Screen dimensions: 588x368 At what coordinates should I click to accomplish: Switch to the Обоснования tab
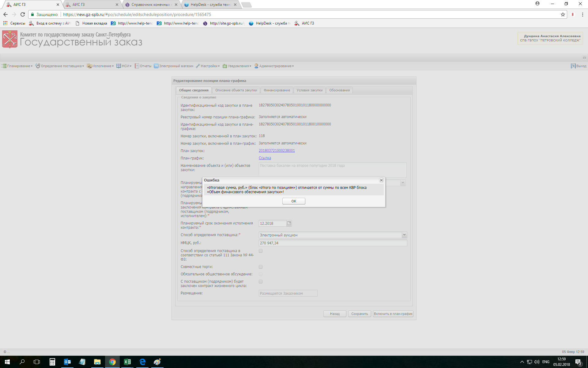[339, 90]
